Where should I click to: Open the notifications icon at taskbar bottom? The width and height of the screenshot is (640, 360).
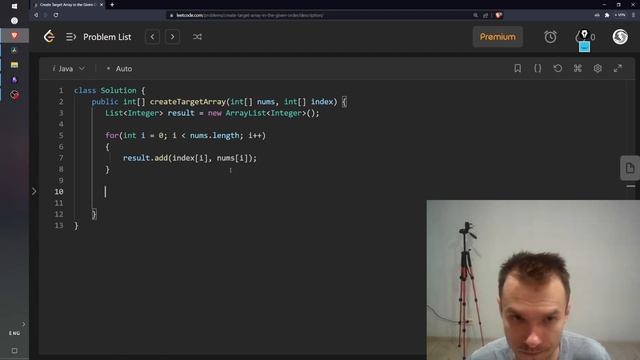click(x=14, y=351)
